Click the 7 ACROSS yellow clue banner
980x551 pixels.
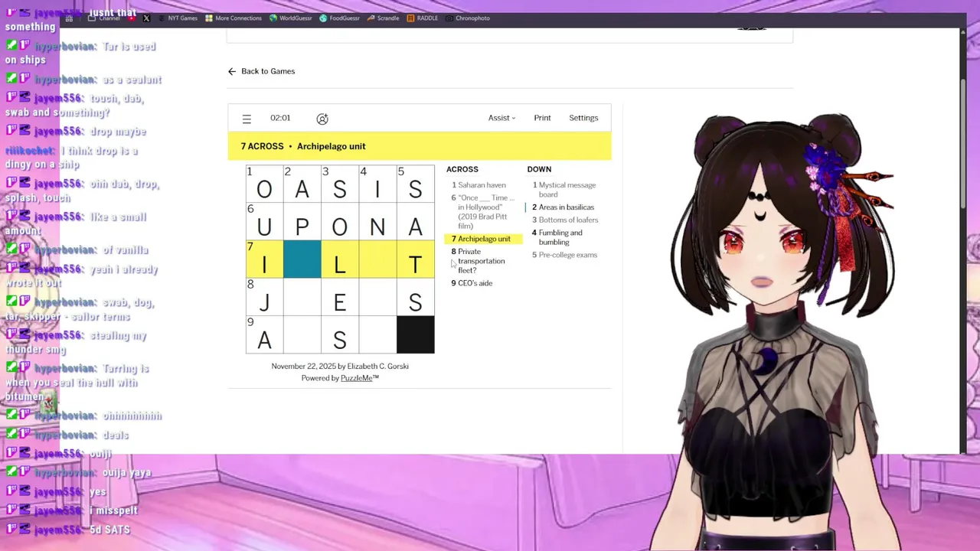click(x=420, y=146)
